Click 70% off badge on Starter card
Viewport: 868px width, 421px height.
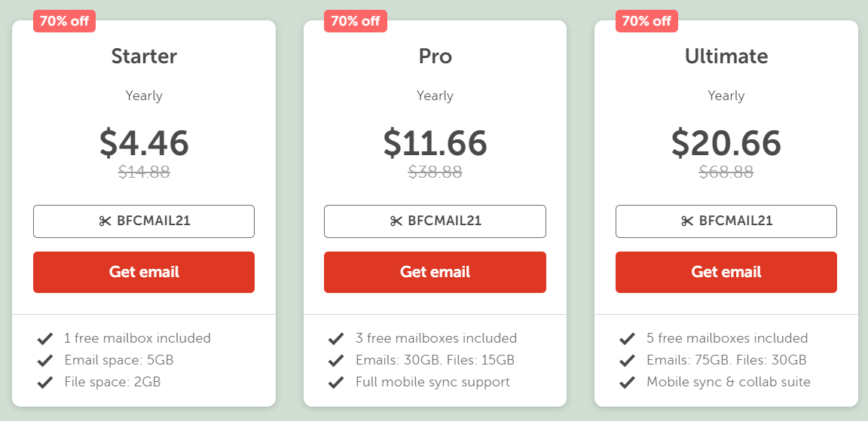coord(64,21)
